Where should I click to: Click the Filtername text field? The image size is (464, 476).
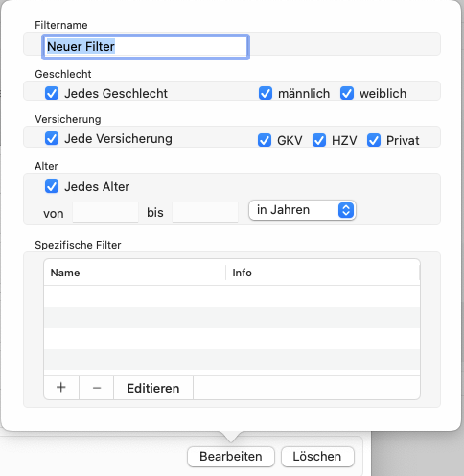coord(146,47)
